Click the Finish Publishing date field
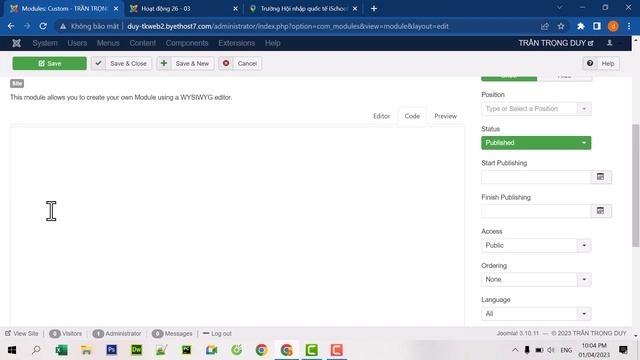 (536, 211)
